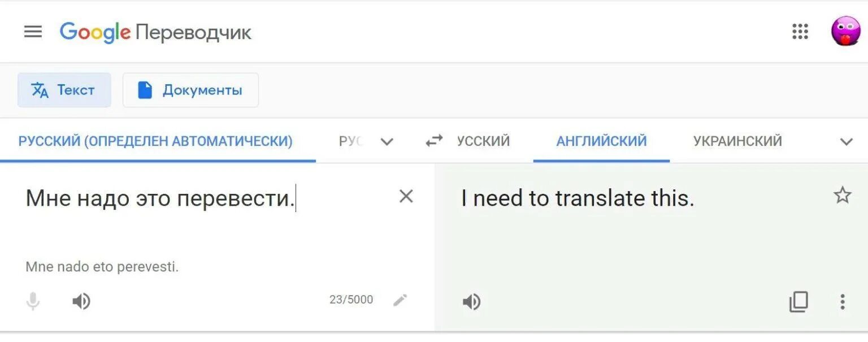Click the purple account avatar

click(845, 31)
